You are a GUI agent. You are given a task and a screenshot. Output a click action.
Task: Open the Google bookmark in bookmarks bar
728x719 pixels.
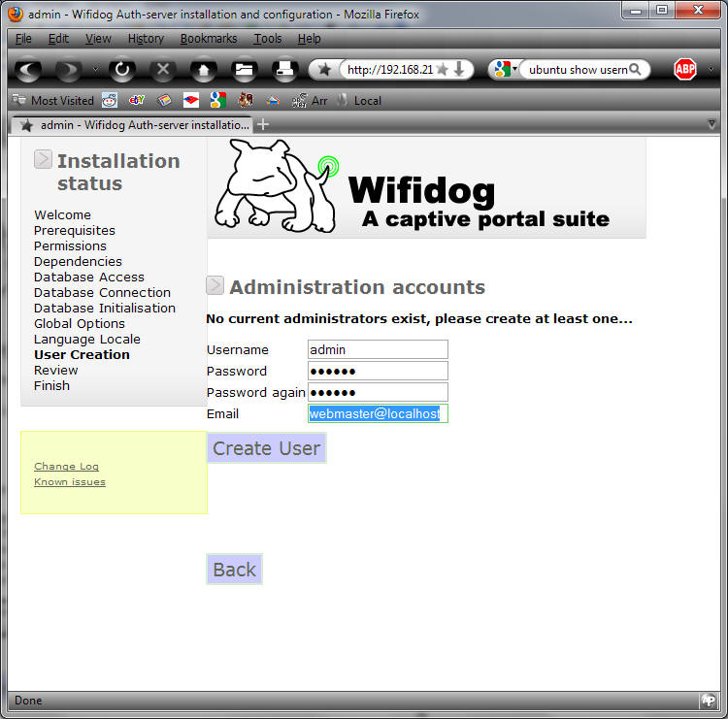(217, 100)
